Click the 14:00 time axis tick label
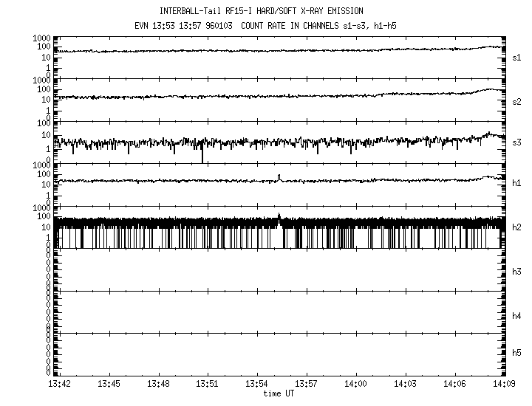This screenshot has width=532, height=406. [x=356, y=384]
